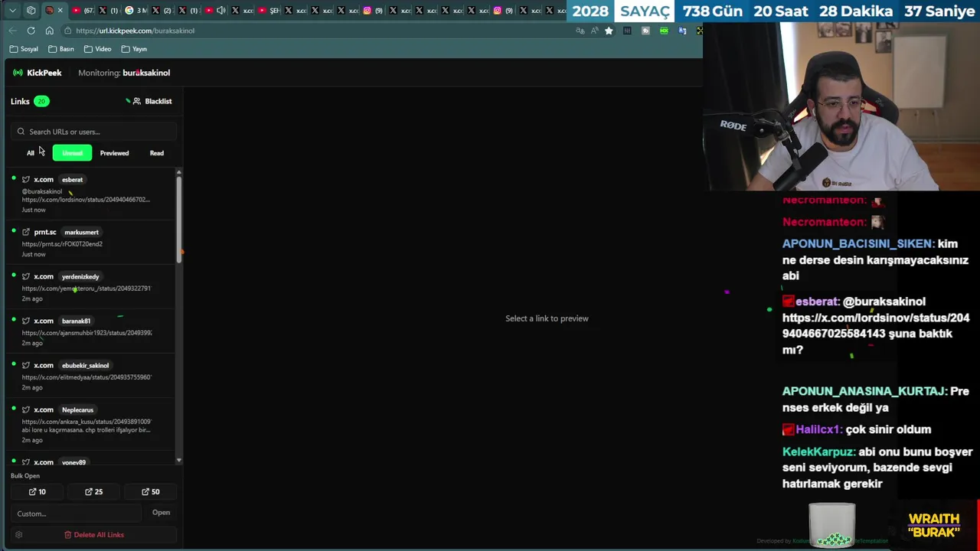
Task: Click the address bar with url.kickpeek.com
Action: point(314,31)
